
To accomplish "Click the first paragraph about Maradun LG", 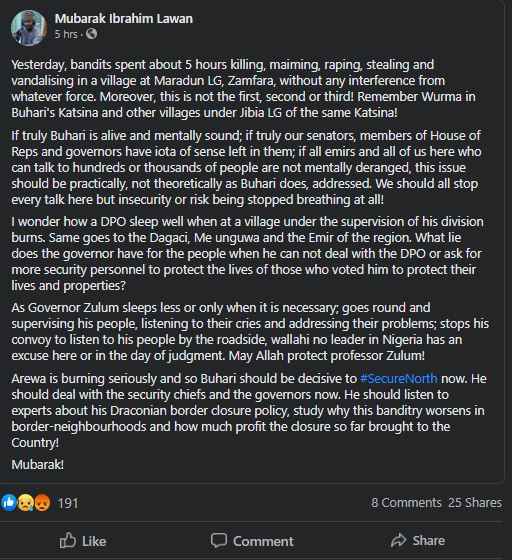I will click(244, 89).
